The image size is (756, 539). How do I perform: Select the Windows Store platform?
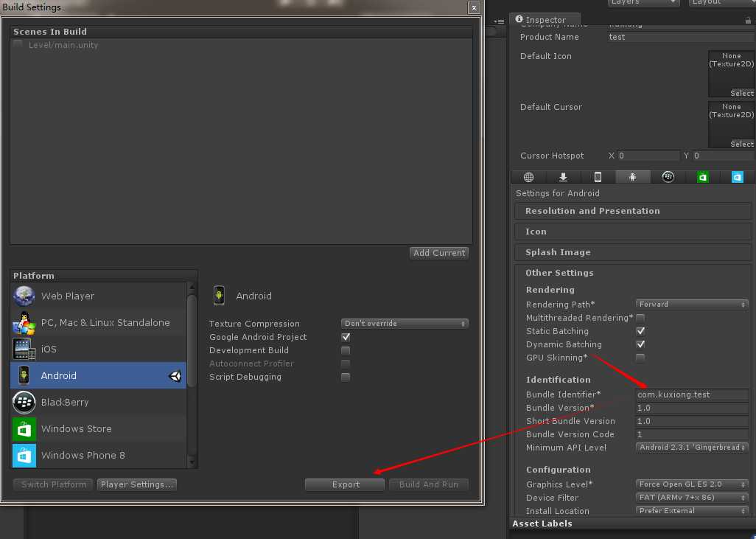(98, 428)
